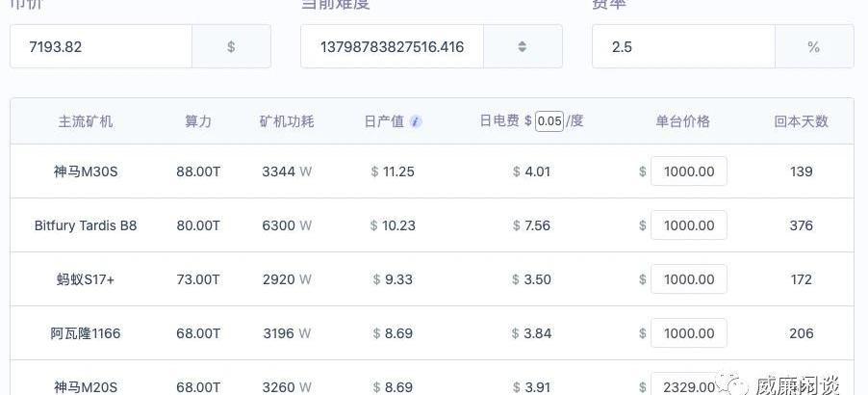Image resolution: width=868 pixels, height=395 pixels.
Task: Click the coin price field showing 7193.82
Action: point(101,46)
